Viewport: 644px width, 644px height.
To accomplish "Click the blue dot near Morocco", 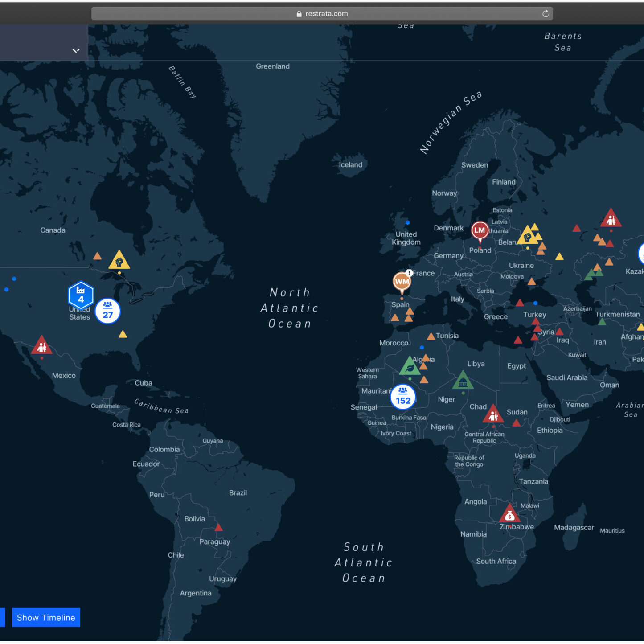I will (422, 347).
